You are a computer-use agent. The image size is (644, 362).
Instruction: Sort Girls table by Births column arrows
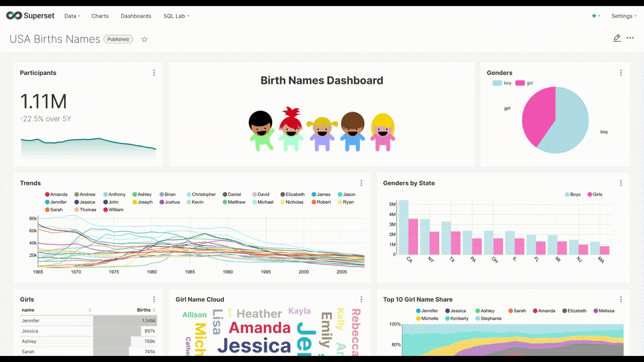pos(154,310)
